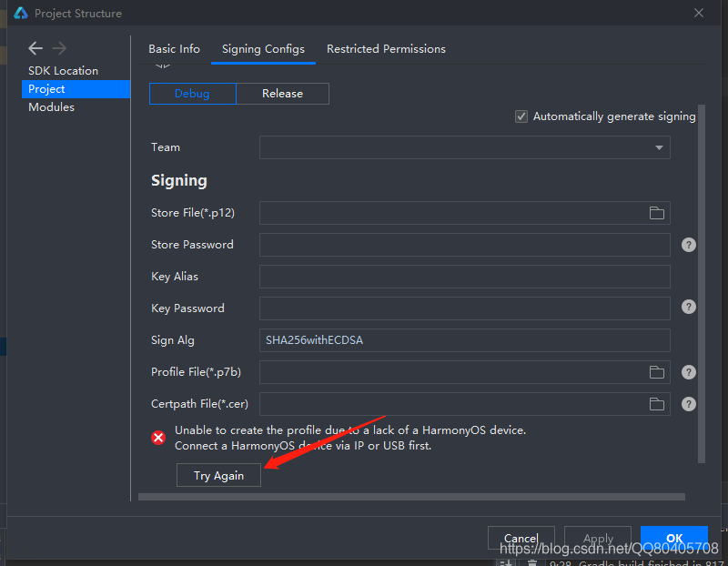Screen dimensions: 728x566
Task: Browse for Store File (*.p12) folder icon
Action: click(x=656, y=213)
